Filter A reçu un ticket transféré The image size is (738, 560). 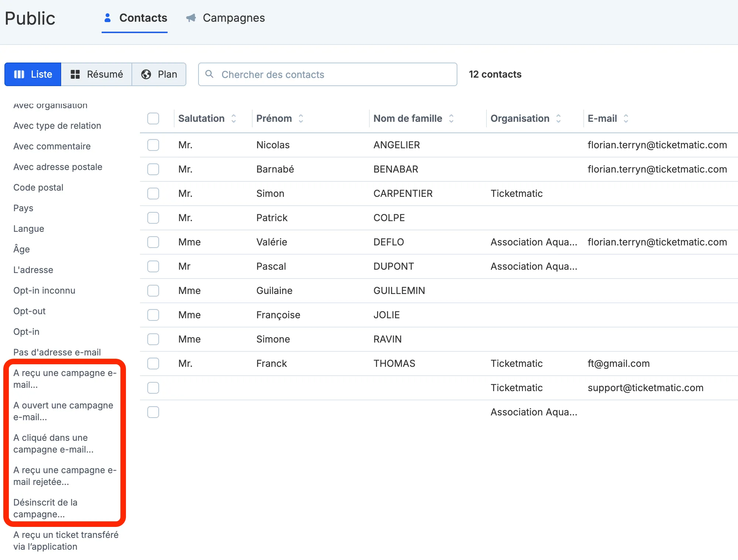point(66,541)
